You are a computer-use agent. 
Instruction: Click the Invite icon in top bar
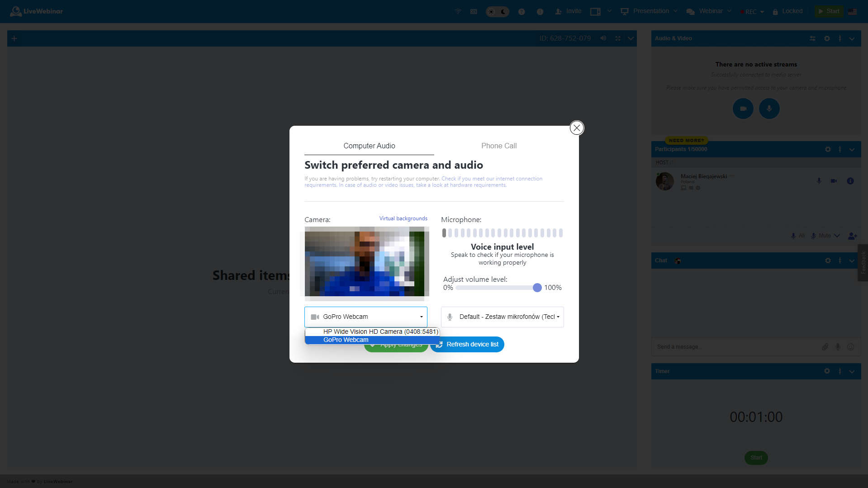[558, 11]
